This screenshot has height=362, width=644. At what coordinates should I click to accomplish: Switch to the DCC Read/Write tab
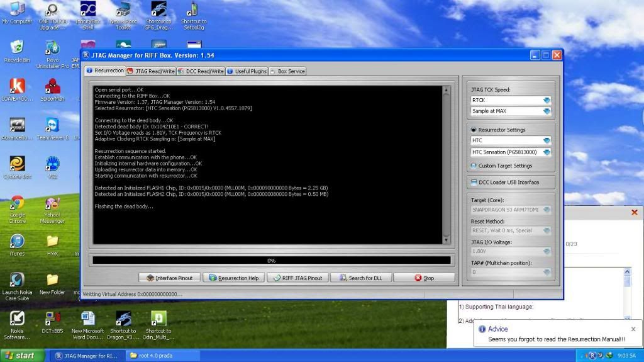(x=201, y=71)
